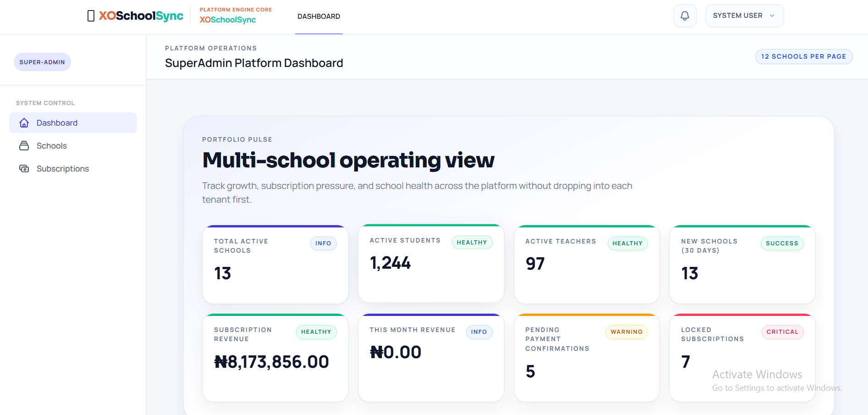Click the Dashboard home icon in sidebar

click(x=24, y=123)
